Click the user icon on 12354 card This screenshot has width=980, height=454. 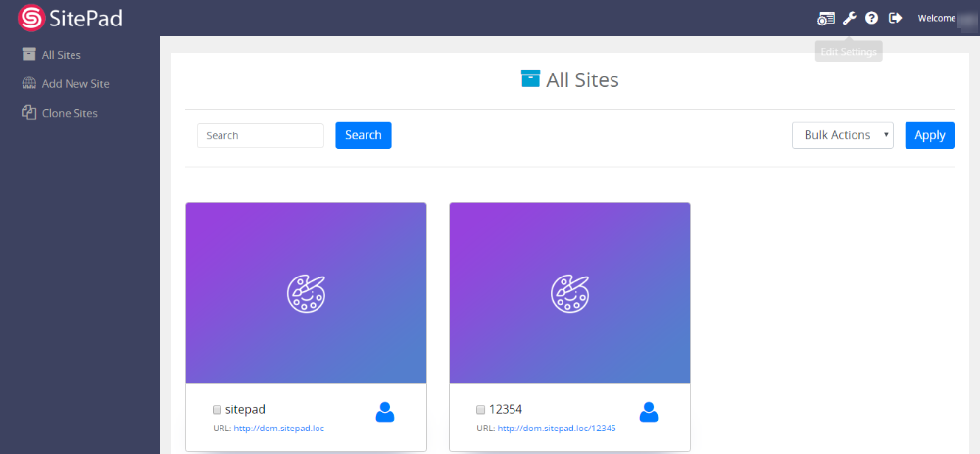[648, 412]
